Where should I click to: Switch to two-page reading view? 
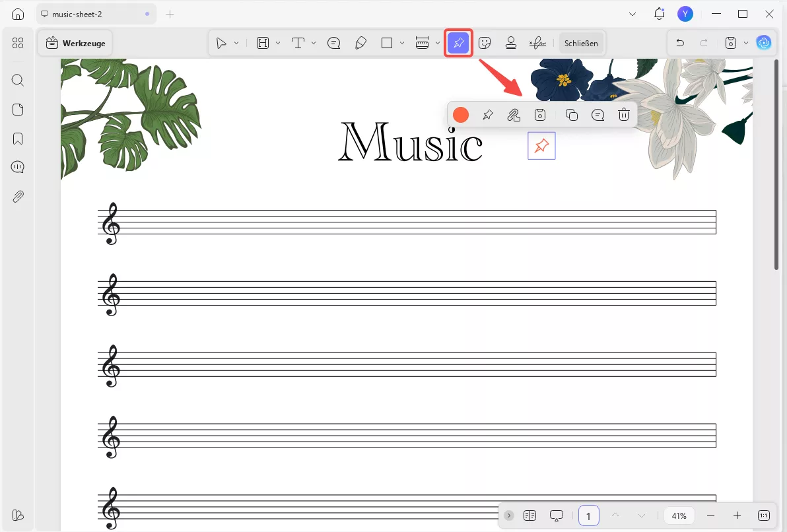pos(530,515)
